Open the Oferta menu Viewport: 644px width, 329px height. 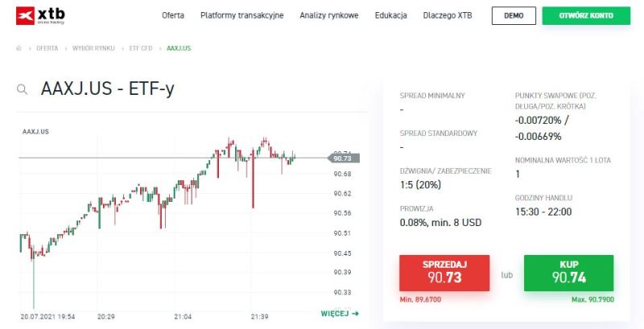click(173, 15)
